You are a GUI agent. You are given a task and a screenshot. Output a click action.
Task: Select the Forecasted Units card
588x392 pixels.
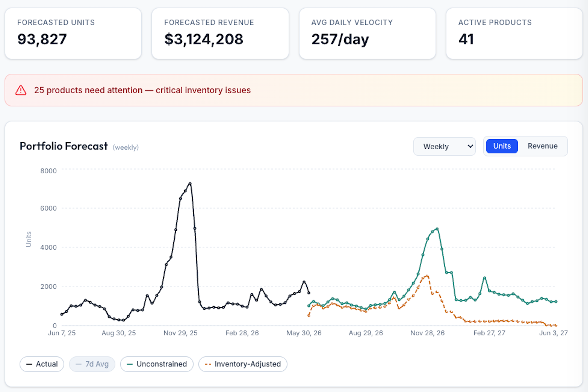pyautogui.click(x=73, y=34)
